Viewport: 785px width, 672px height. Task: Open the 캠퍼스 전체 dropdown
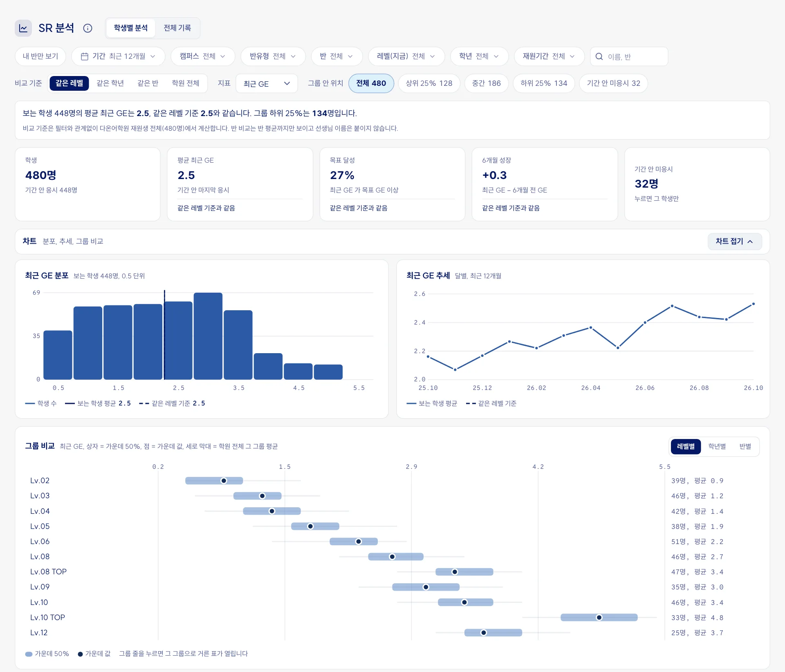pyautogui.click(x=203, y=56)
